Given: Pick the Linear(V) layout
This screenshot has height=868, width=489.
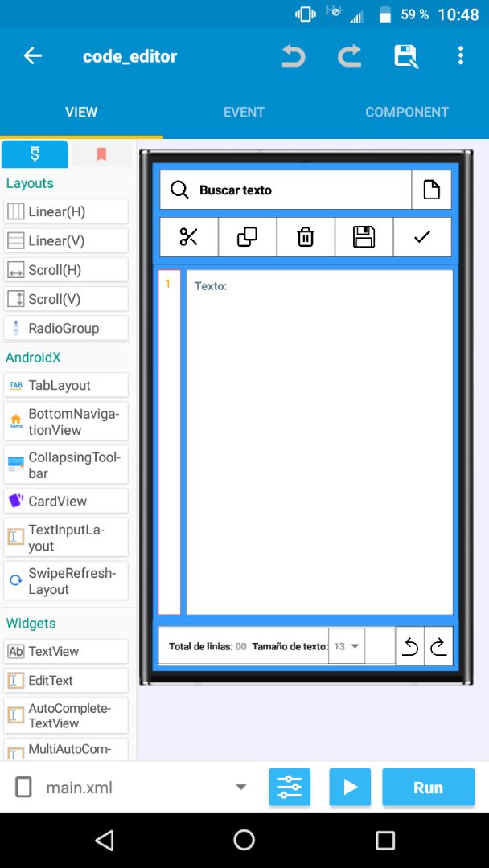Looking at the screenshot, I should pos(66,241).
